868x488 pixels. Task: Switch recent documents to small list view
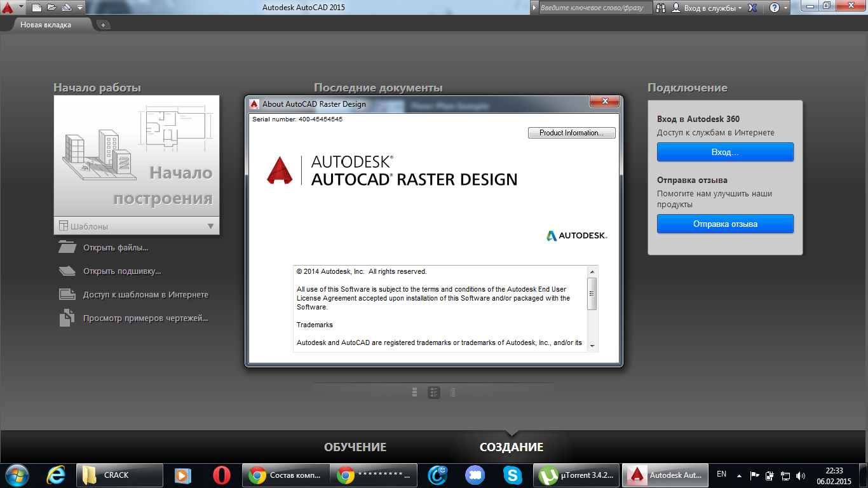pyautogui.click(x=452, y=392)
